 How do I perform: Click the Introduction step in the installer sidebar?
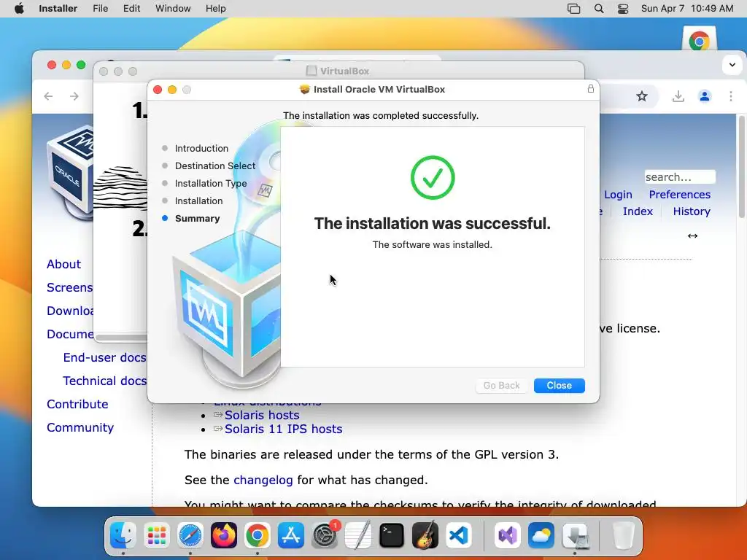coord(201,149)
